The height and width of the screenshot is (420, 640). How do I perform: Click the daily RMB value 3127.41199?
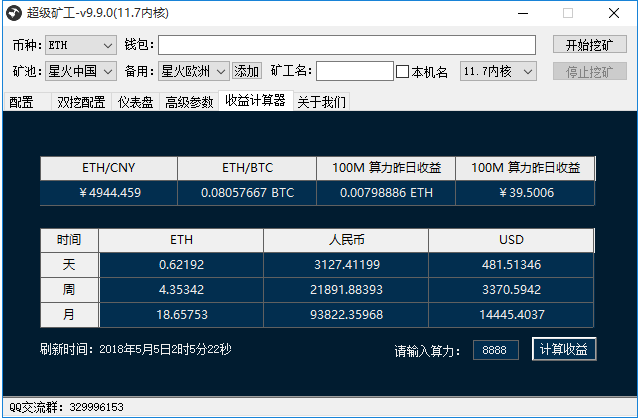346,265
